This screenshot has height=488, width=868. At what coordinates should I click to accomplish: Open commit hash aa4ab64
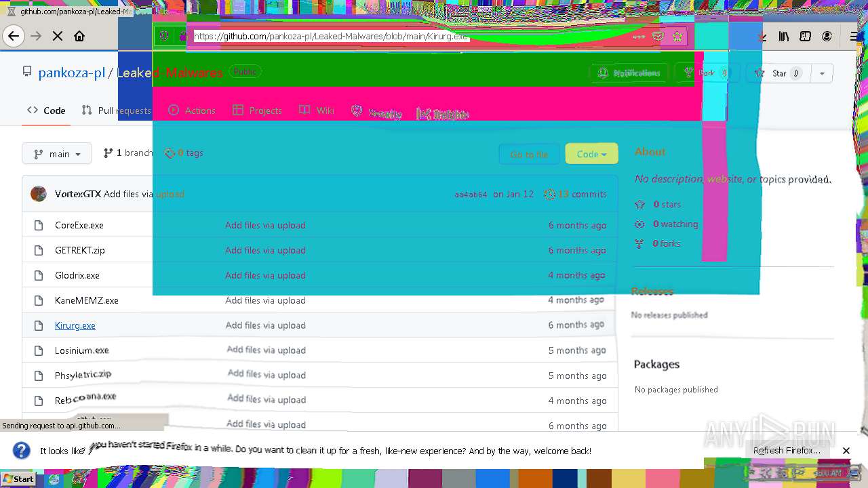coord(471,195)
